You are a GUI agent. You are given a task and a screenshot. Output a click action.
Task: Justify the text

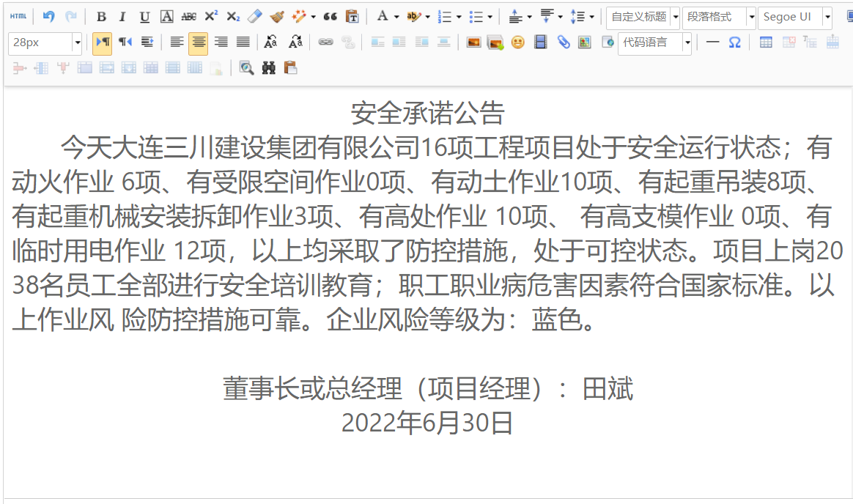coord(243,42)
